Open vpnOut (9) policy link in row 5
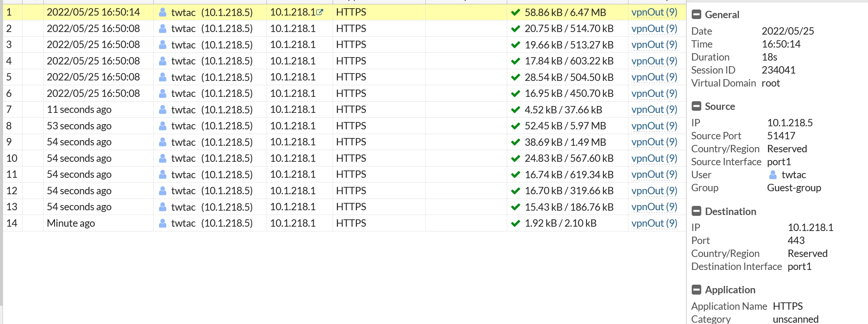868x324 pixels. coord(654,77)
